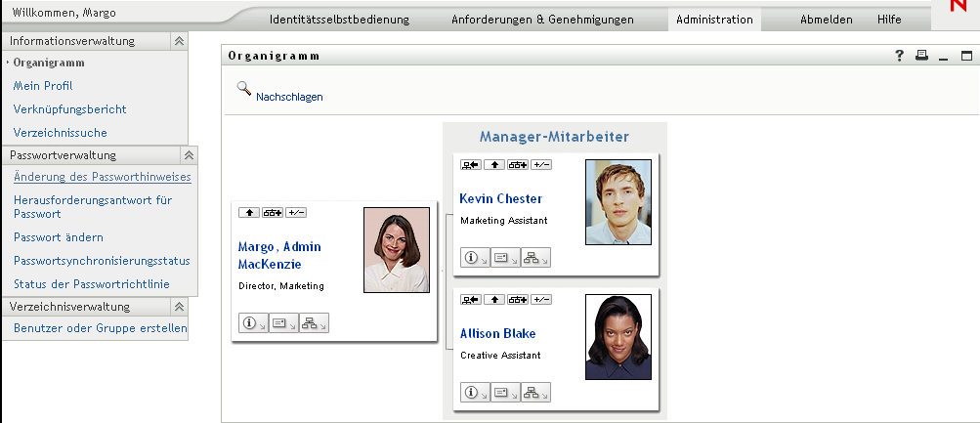Click the Nachschlagen lookup link
The image size is (980, 423).
point(289,97)
